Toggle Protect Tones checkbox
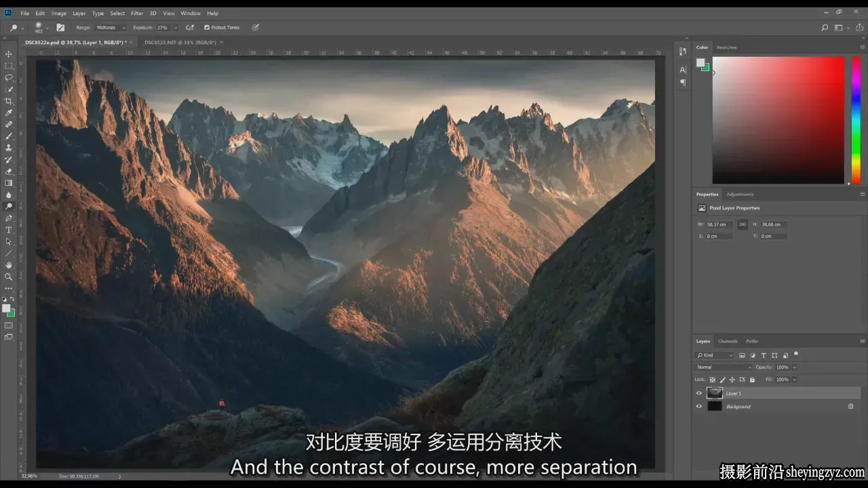 coord(207,28)
